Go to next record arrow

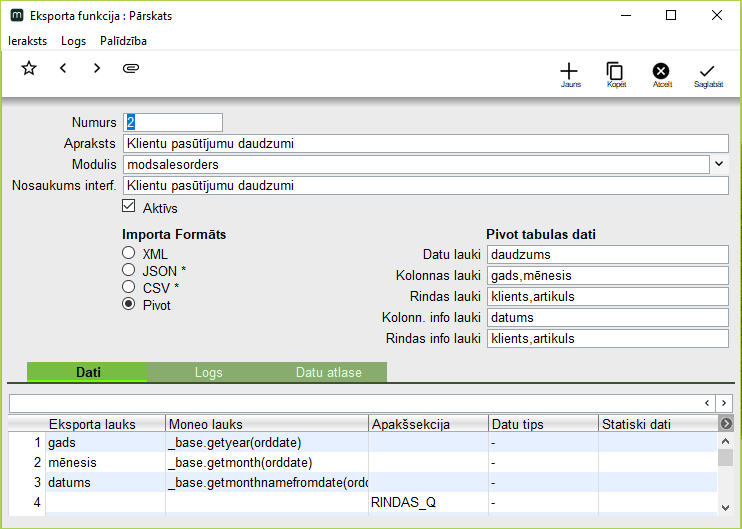tap(96, 68)
